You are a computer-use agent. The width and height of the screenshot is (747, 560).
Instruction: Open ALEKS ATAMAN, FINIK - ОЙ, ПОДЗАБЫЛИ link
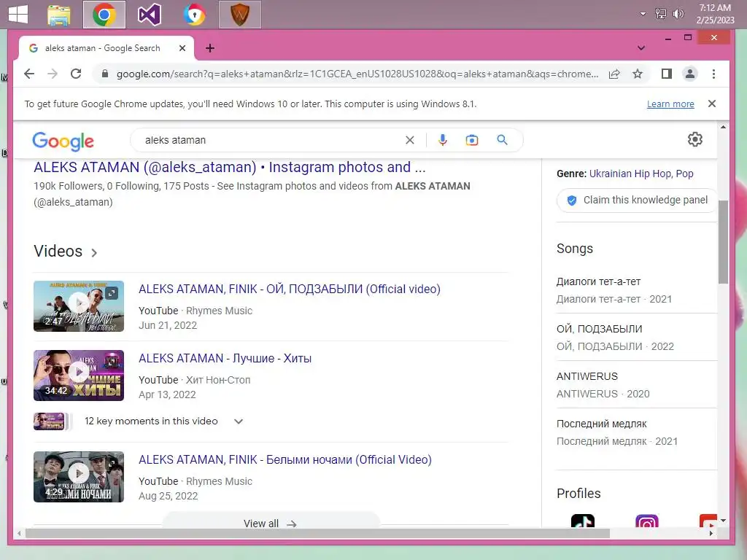[289, 289]
